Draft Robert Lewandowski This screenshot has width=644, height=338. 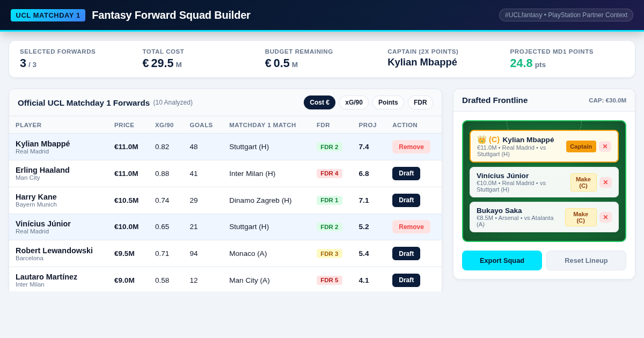tap(406, 254)
